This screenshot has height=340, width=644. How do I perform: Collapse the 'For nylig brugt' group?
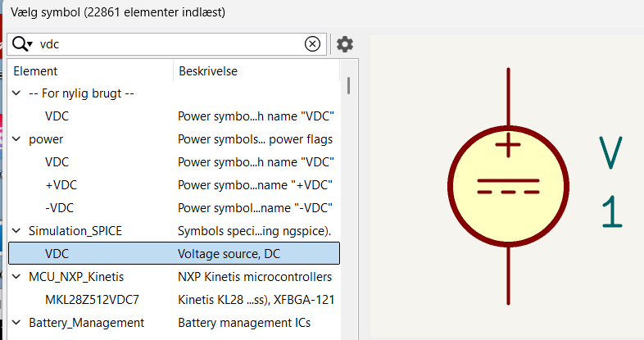pyautogui.click(x=16, y=93)
